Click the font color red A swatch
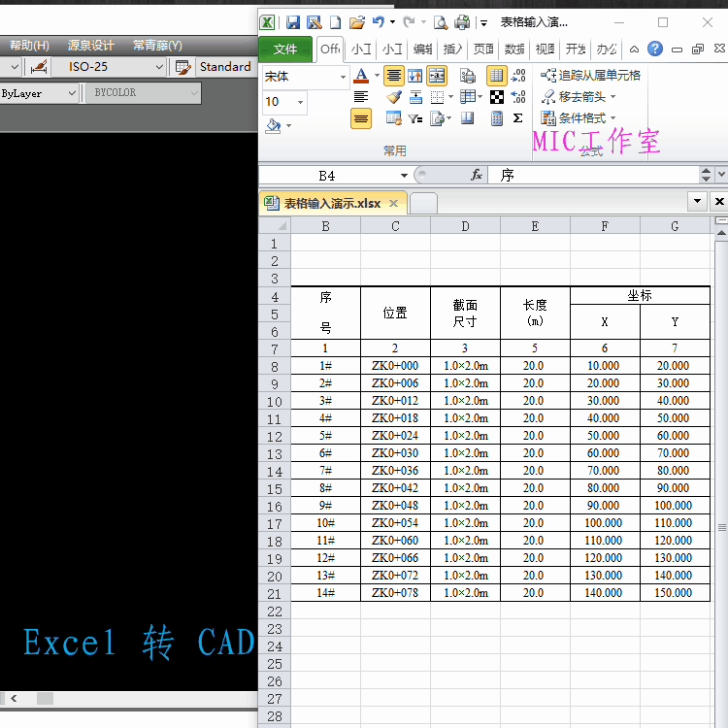The image size is (728, 728). [x=361, y=76]
